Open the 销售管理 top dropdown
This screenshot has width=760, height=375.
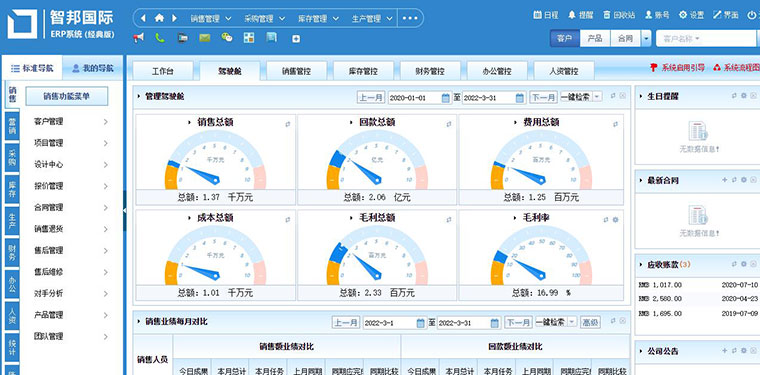tap(211, 18)
